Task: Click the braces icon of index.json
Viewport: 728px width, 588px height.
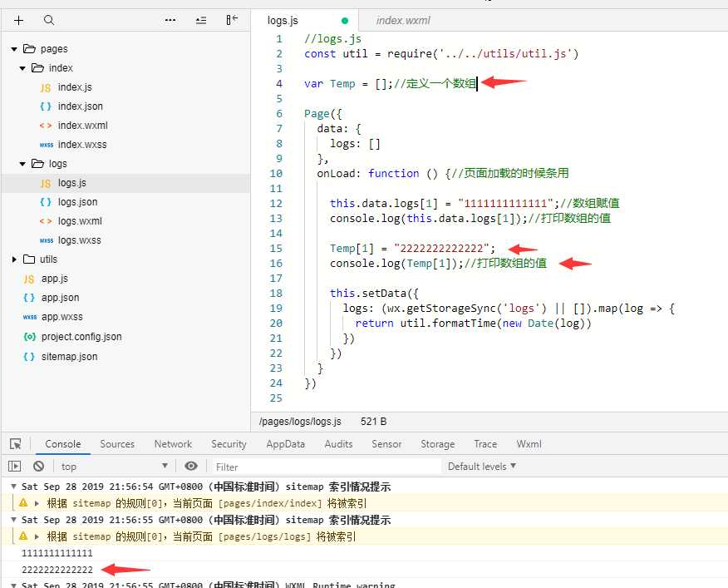Action: (x=46, y=106)
